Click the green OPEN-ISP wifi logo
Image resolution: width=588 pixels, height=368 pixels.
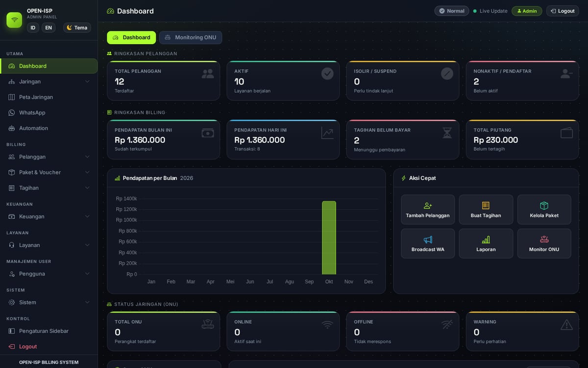[x=14, y=20]
